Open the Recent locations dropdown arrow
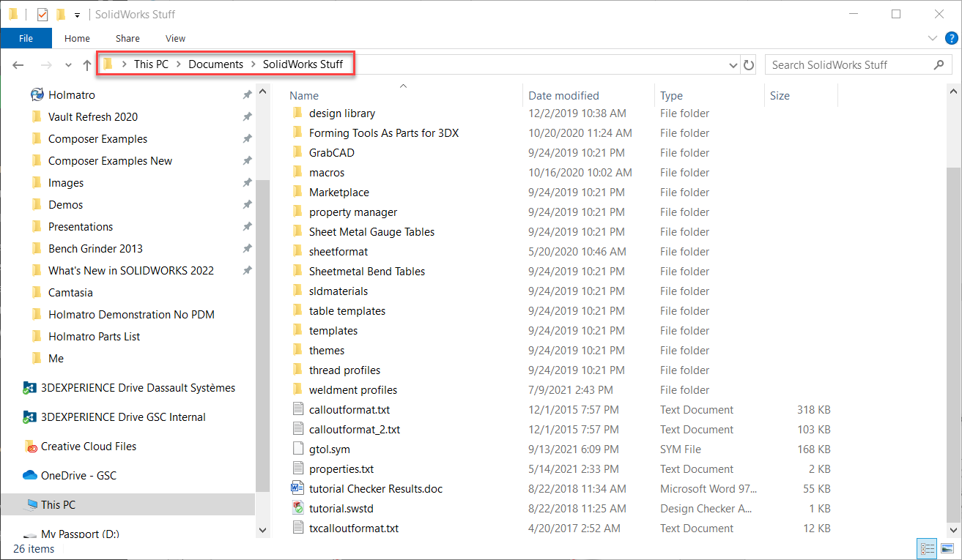The image size is (962, 560). click(68, 65)
